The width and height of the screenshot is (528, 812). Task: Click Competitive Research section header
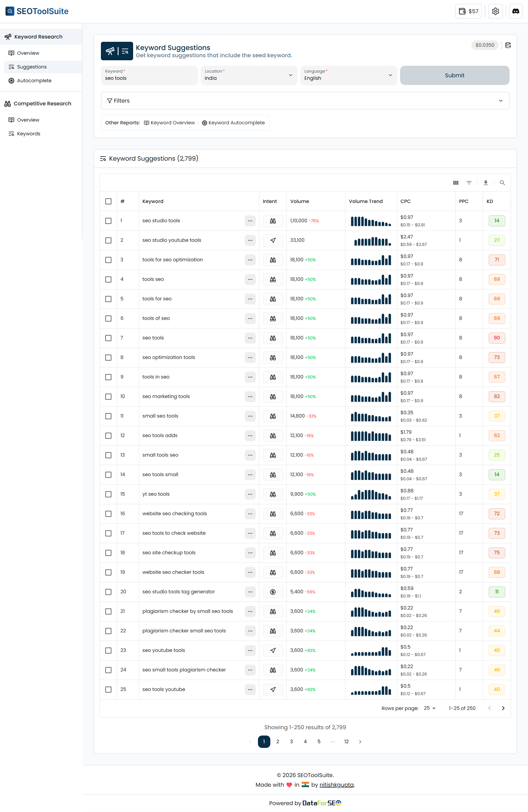point(41,103)
